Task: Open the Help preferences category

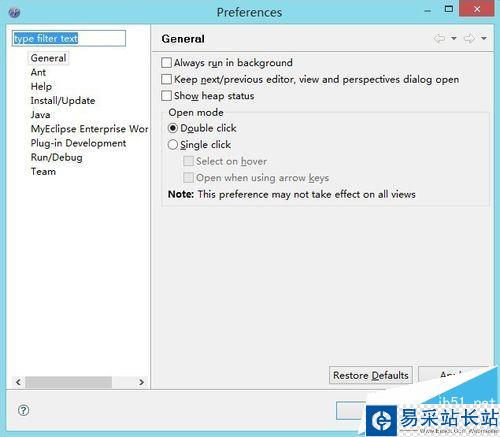Action: coord(41,86)
